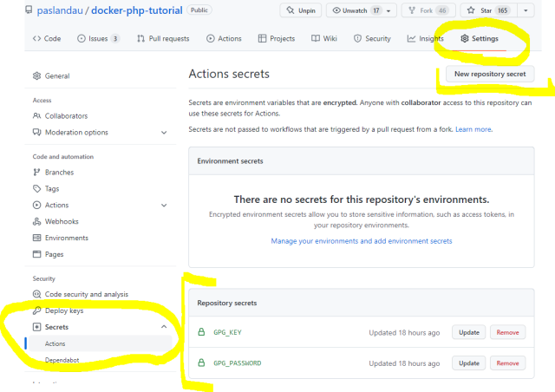Click the Code security and analysis icon

(36, 294)
